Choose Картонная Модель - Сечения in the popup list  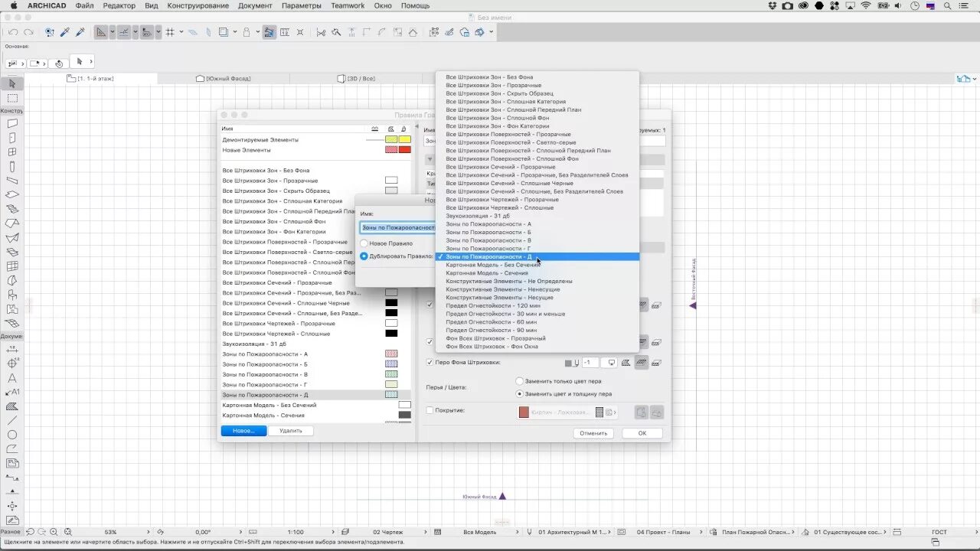pos(537,272)
